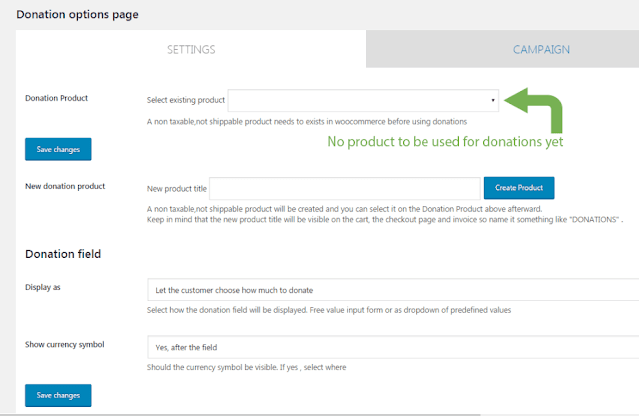Click the Donation options page heading
Screen dimensions: 639x416
77,15
